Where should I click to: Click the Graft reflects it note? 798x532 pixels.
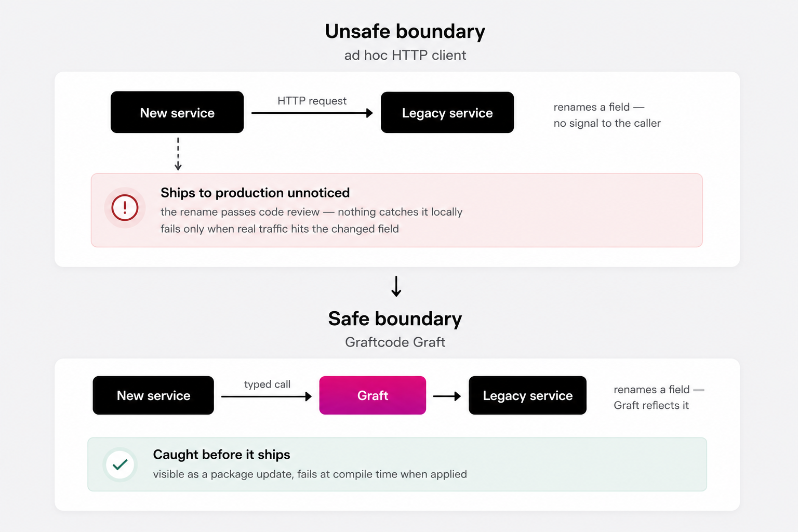(651, 405)
